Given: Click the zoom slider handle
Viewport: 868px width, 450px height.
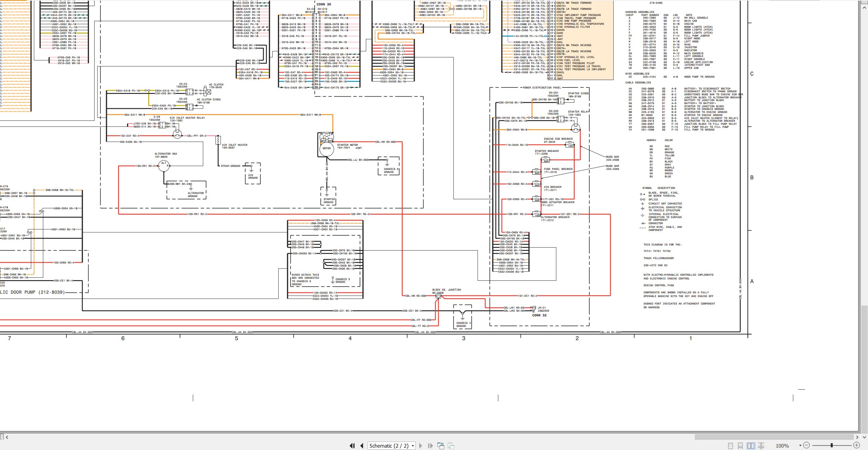Looking at the screenshot, I should point(832,445).
